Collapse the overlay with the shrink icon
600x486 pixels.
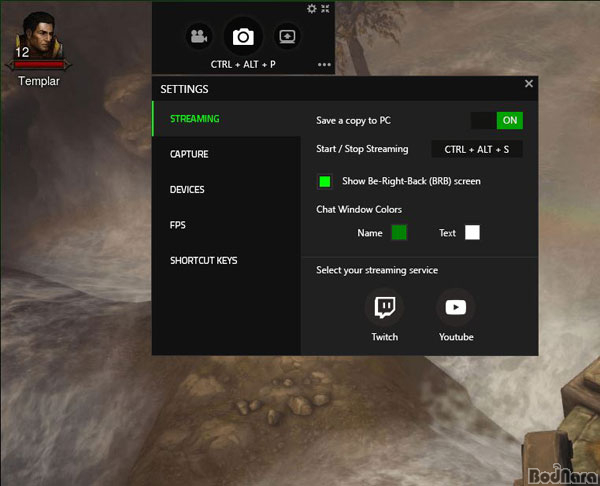pos(325,9)
